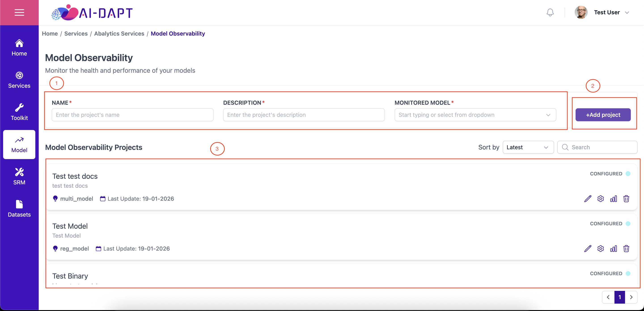Viewport: 644px width, 311px height.
Task: Click the search magnifier icon
Action: (x=565, y=147)
